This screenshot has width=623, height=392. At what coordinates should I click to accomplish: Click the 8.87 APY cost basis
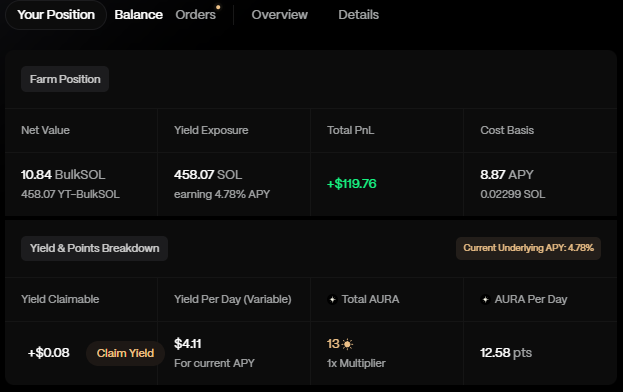pos(507,175)
